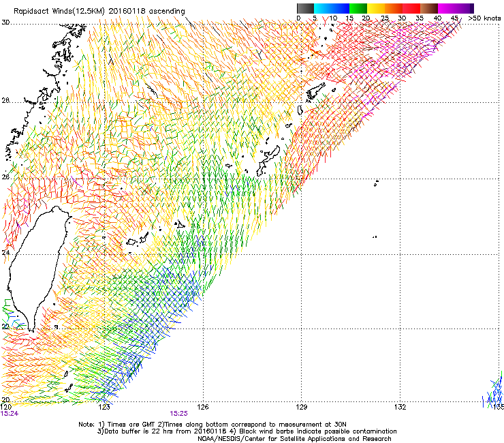Click the 'Rapidscat Winds(12.5KM)' title text
The height and width of the screenshot is (443, 504).
tap(59, 12)
